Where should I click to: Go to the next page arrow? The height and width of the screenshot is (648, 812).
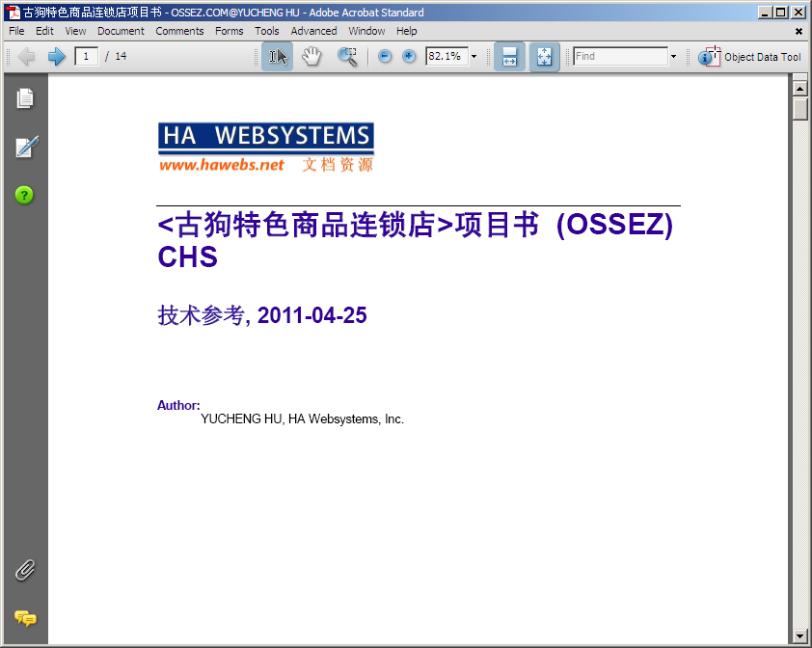click(x=56, y=57)
